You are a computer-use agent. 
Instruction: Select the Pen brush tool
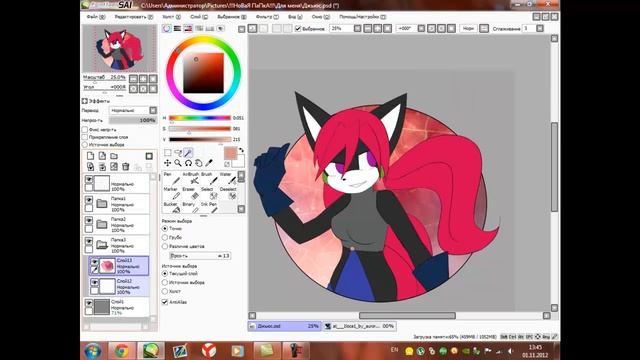[171, 178]
